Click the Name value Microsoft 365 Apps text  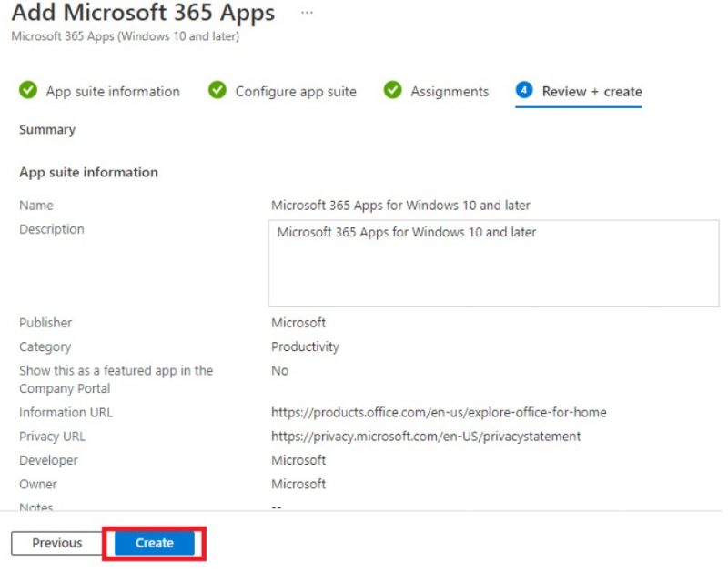tap(400, 205)
